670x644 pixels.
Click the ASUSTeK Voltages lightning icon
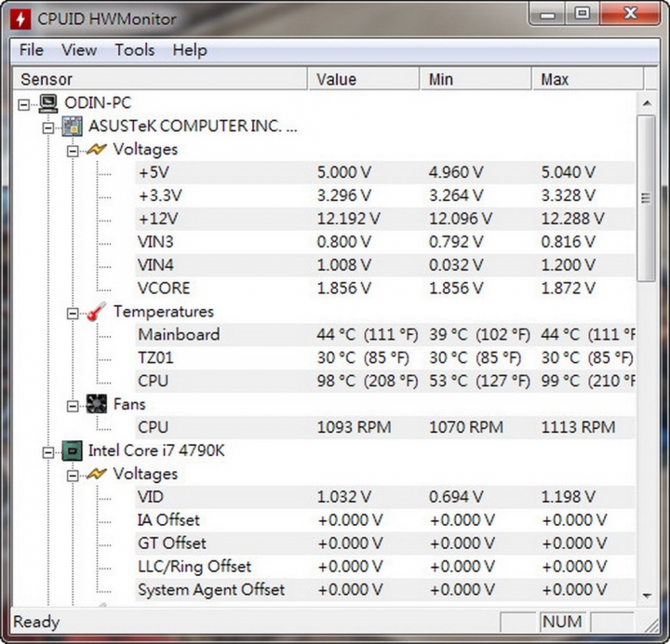[x=96, y=150]
